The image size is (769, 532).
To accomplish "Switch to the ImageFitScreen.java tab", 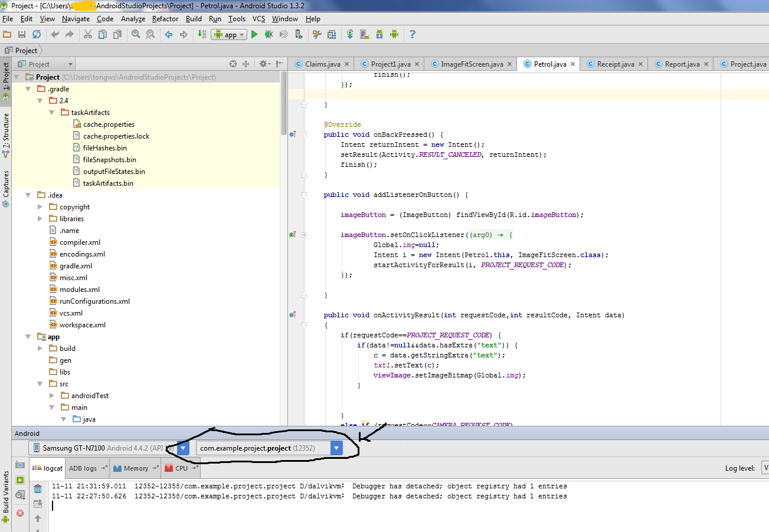I will tap(472, 64).
